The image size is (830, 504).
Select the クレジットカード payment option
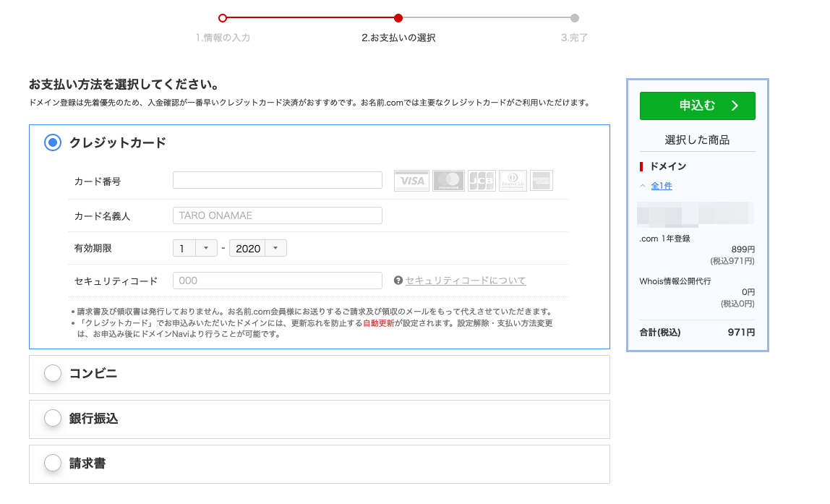[x=52, y=142]
